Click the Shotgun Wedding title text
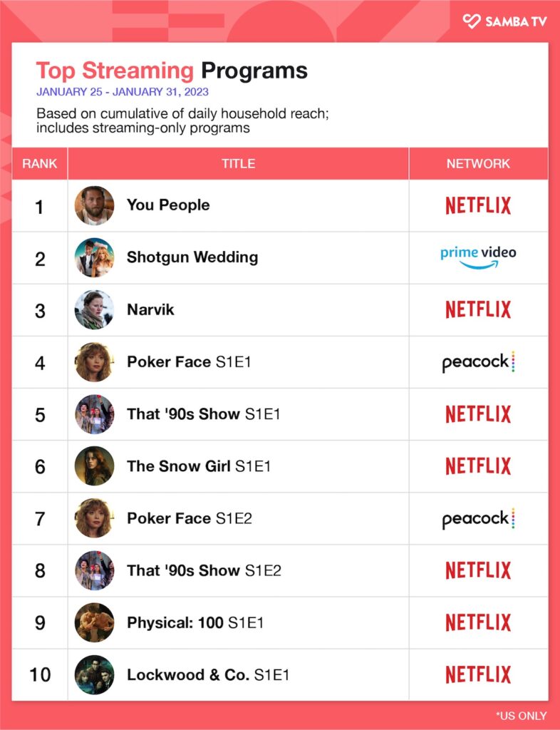Screen dimensions: 560x730 tap(192, 257)
